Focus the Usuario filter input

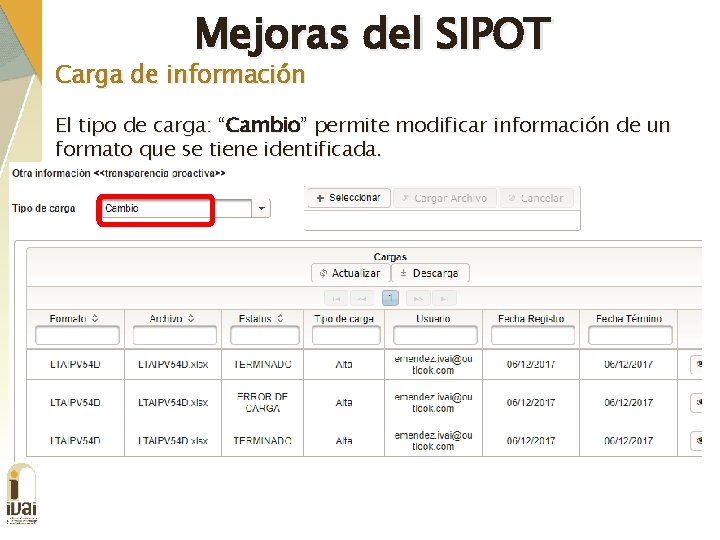[x=435, y=335]
